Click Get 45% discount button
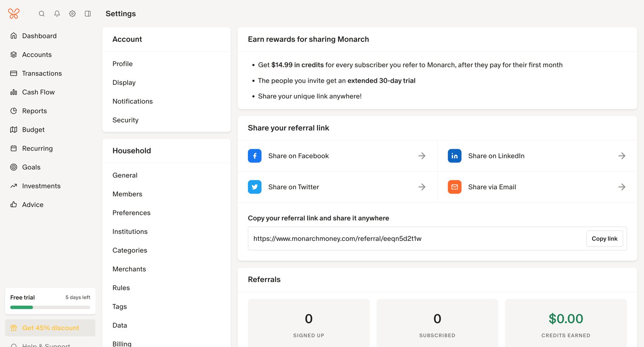The height and width of the screenshot is (347, 644). (50, 328)
